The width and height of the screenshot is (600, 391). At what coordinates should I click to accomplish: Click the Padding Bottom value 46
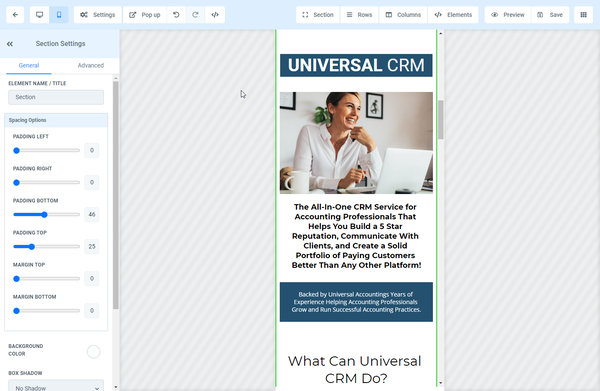point(92,214)
